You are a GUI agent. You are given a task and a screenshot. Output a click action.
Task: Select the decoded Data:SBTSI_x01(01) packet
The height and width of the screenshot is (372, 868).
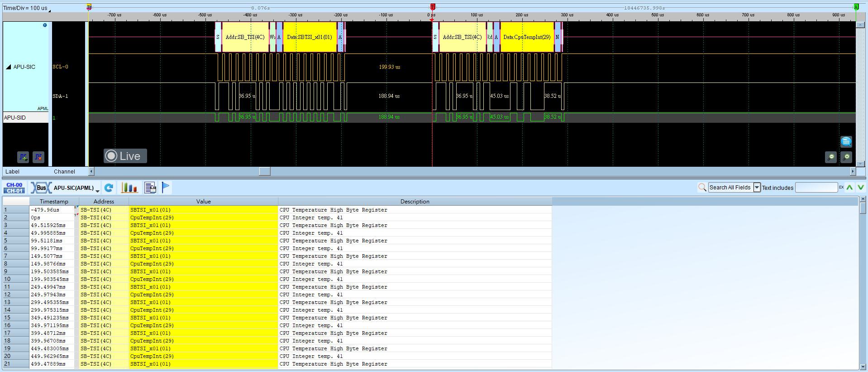pos(310,37)
